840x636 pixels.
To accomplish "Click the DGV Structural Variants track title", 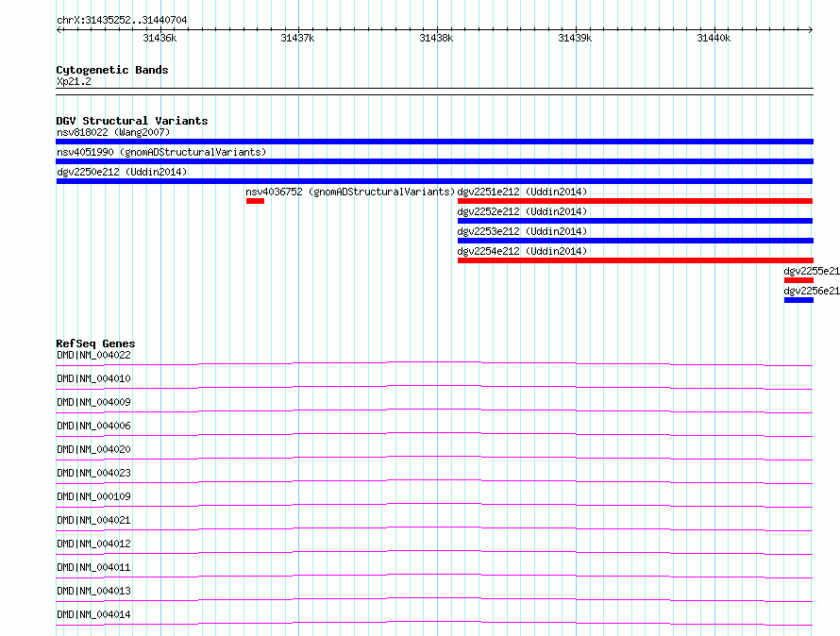I will point(132,121).
